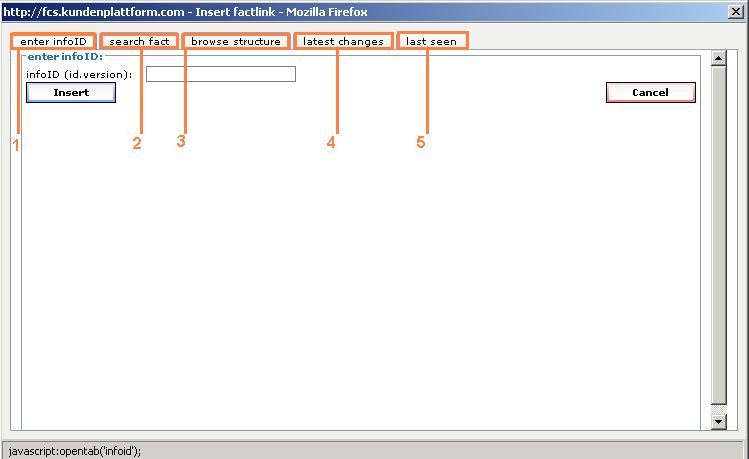Click the 'infoID (id.version):' label
This screenshot has height=459, width=749.
79,75
